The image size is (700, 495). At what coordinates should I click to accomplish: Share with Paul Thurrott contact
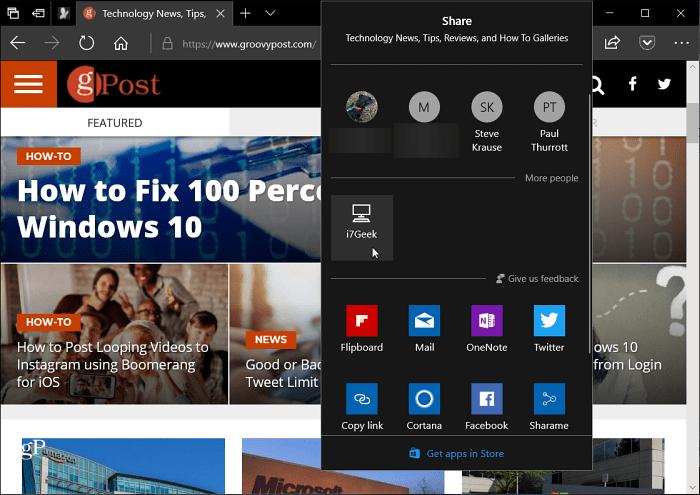pyautogui.click(x=549, y=122)
